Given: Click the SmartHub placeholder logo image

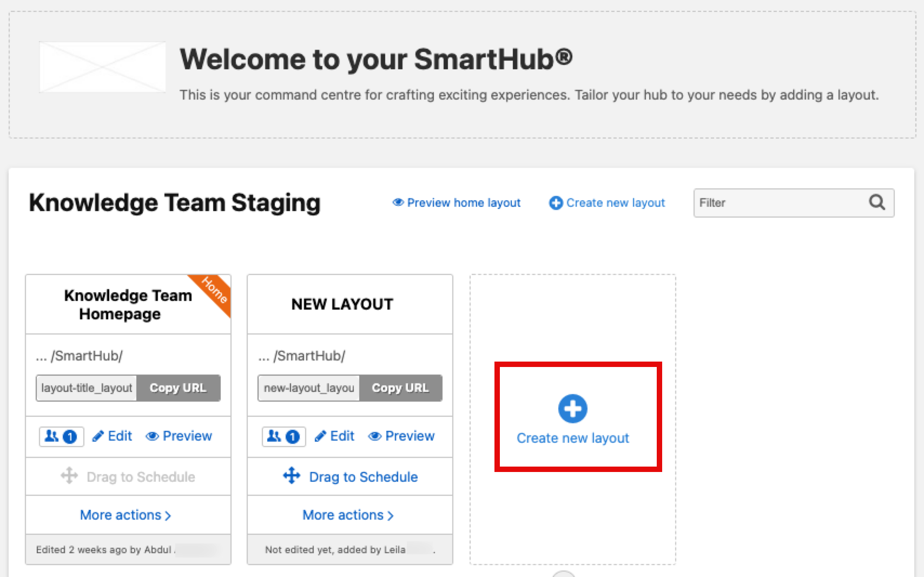Looking at the screenshot, I should 102,67.
